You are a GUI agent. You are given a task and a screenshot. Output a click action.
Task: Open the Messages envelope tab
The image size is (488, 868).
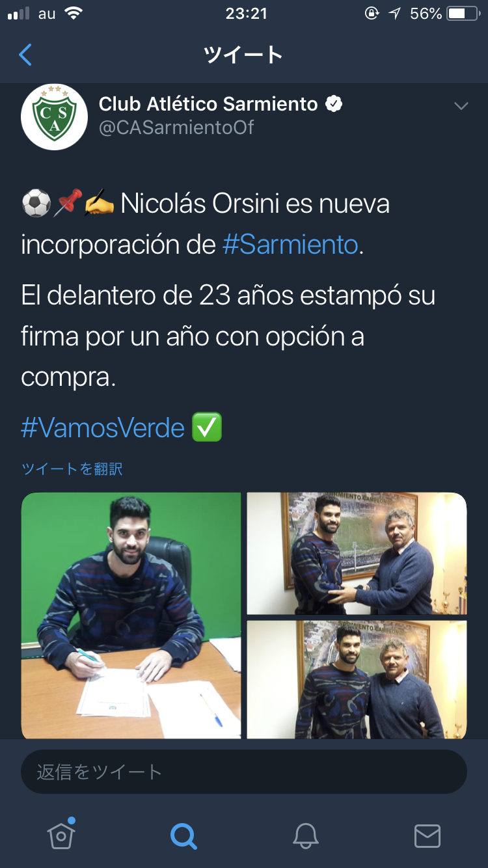point(427,836)
